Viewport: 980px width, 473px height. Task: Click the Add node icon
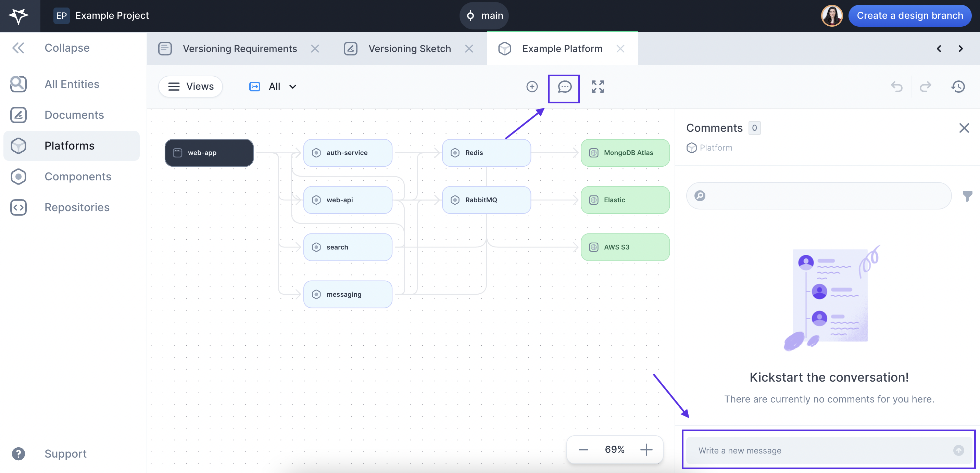pos(532,86)
